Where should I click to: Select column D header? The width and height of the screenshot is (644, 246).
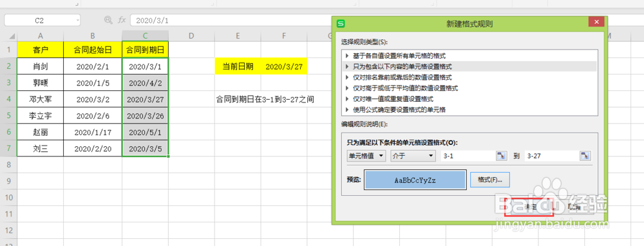(x=191, y=36)
